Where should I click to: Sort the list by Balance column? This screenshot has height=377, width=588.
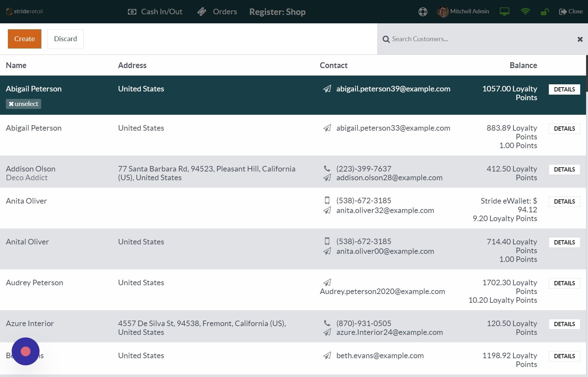point(523,65)
